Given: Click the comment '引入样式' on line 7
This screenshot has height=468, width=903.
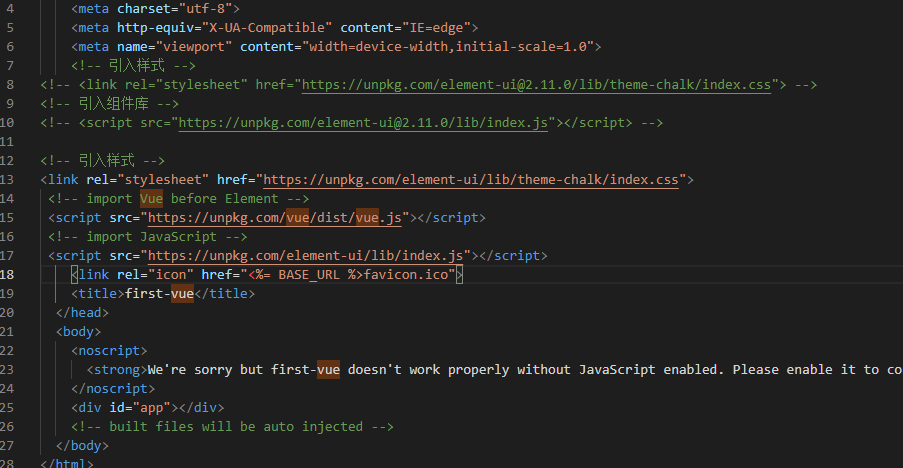Looking at the screenshot, I should point(133,66).
